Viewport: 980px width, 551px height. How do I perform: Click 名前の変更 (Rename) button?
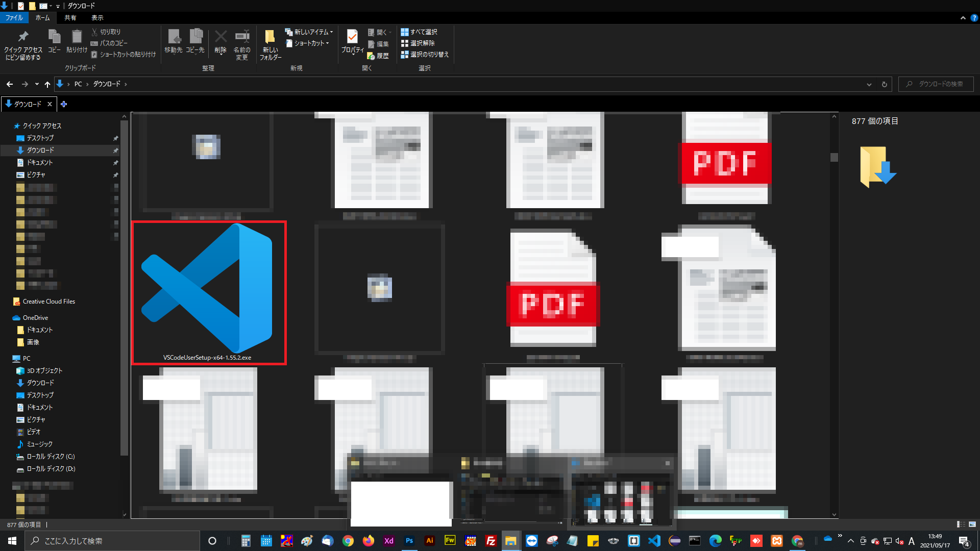pyautogui.click(x=242, y=45)
